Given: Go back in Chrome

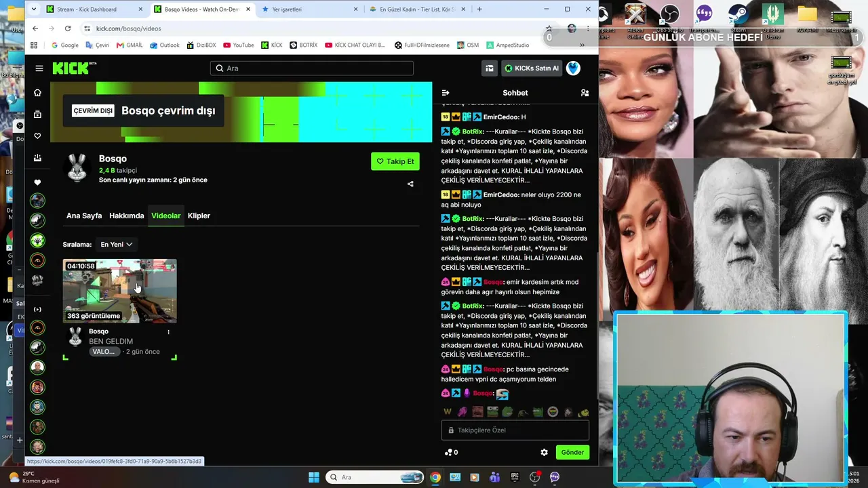Looking at the screenshot, I should coord(35,28).
